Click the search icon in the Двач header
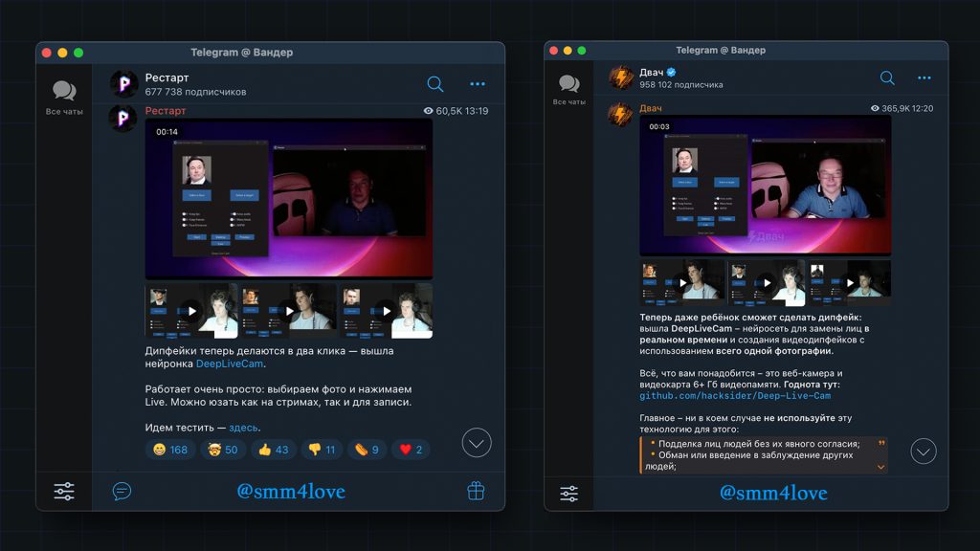Screen dimensions: 980x551 click(887, 78)
